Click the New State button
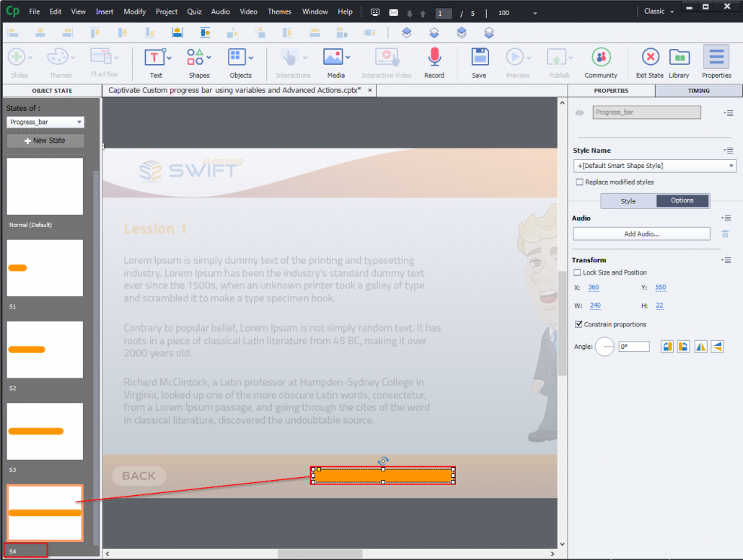The width and height of the screenshot is (743, 560). tap(45, 141)
